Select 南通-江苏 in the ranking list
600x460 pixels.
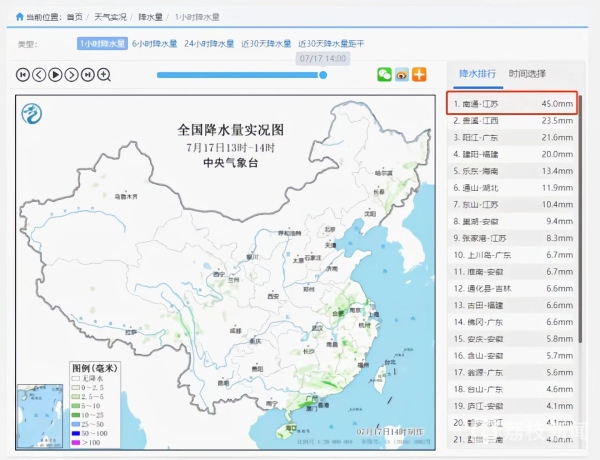[x=511, y=103]
